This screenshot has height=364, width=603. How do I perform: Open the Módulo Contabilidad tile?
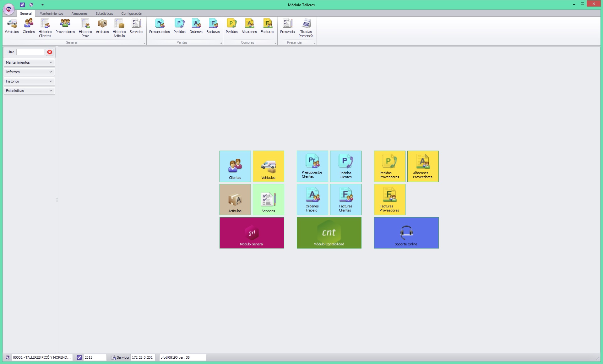329,233
